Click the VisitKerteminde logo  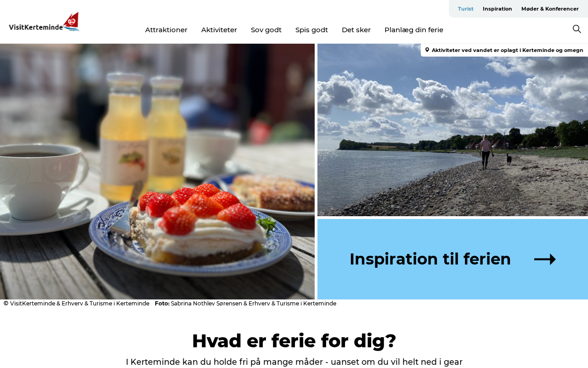(45, 22)
